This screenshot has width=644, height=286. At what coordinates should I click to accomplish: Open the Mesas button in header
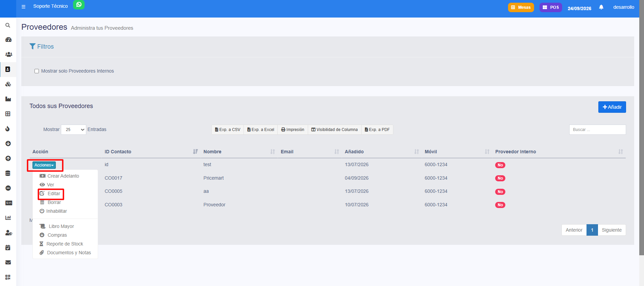[x=521, y=7]
